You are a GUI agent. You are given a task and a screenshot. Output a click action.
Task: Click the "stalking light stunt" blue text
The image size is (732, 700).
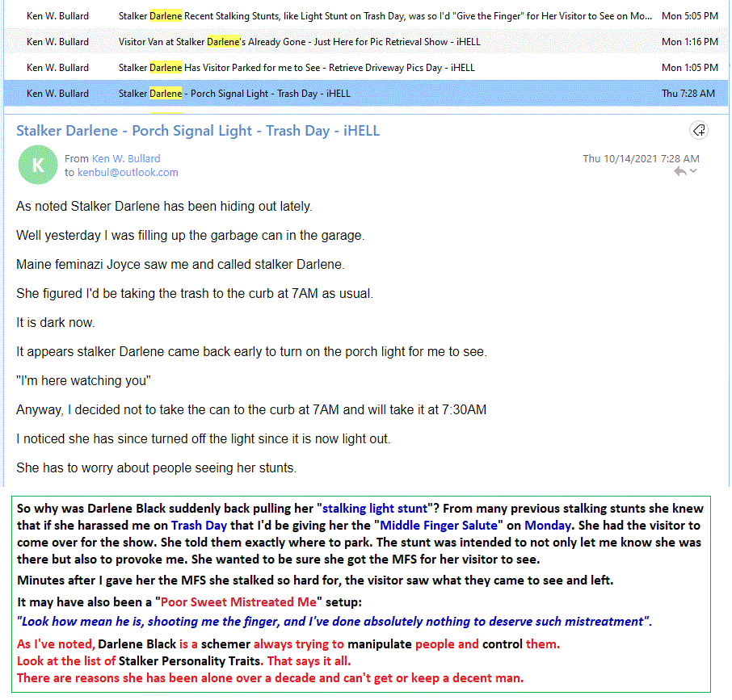pos(375,509)
